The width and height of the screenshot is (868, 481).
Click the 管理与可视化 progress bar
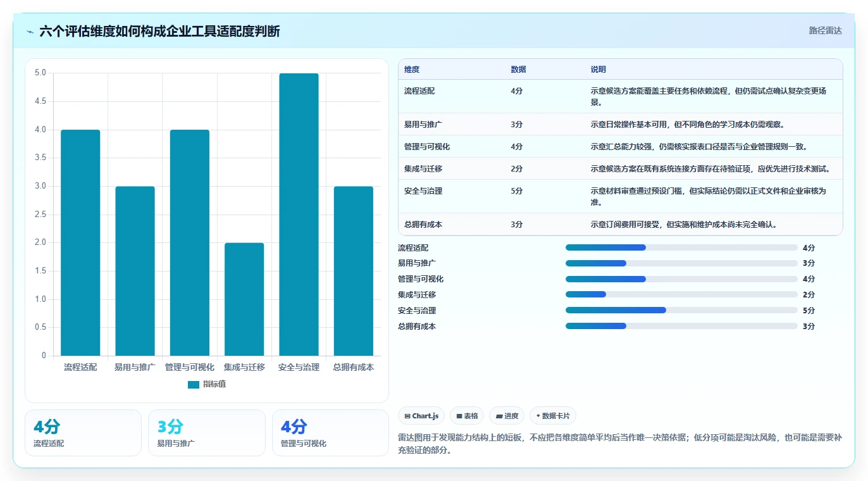coord(681,279)
